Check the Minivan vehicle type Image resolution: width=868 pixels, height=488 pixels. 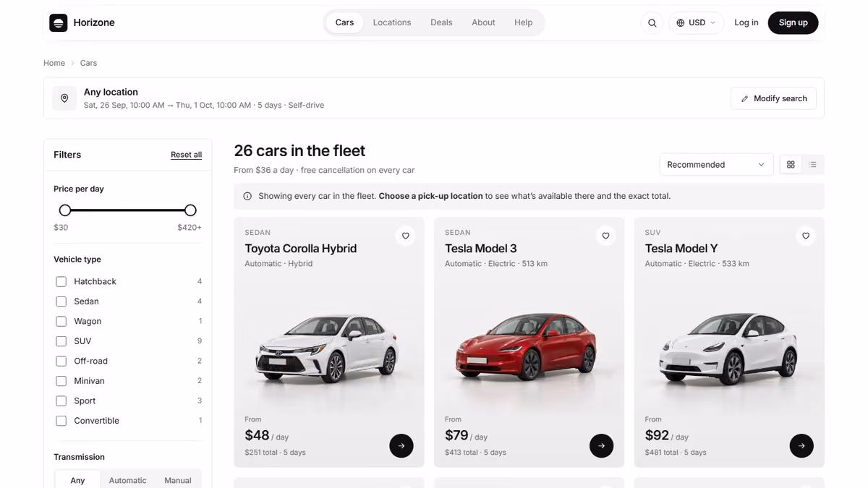point(61,381)
